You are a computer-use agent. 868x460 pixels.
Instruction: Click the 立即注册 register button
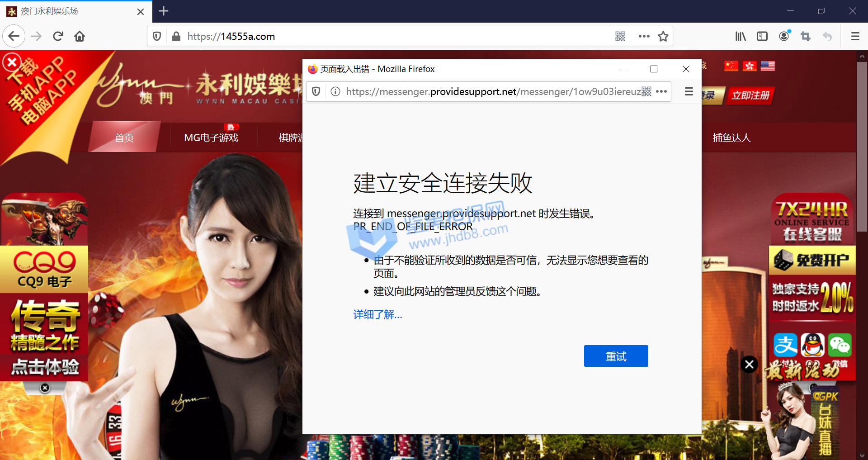750,95
